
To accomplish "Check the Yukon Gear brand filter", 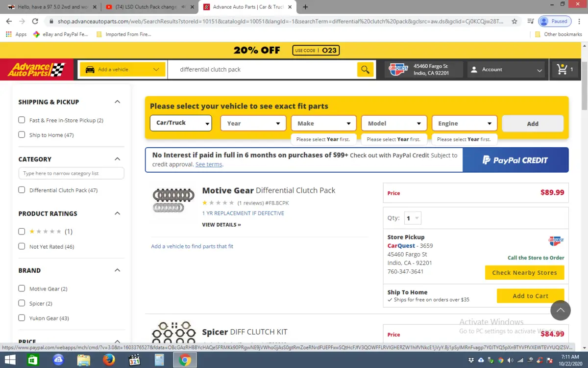I will 22,318.
